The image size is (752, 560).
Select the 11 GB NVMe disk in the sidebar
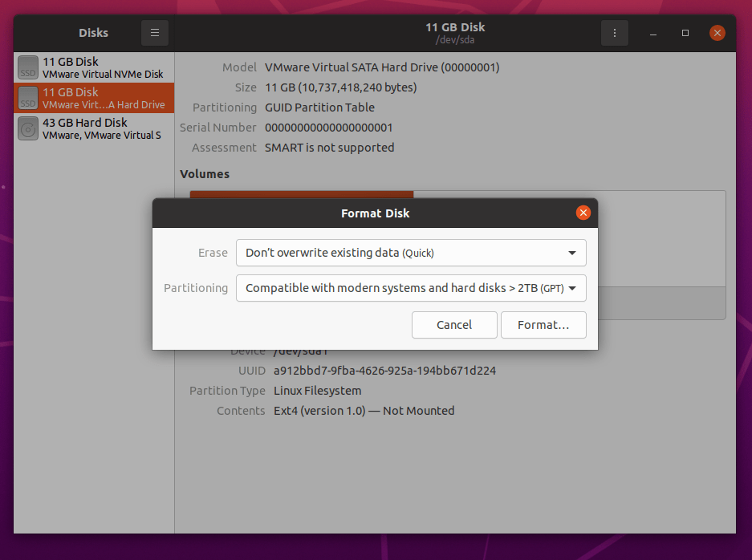tap(93, 67)
